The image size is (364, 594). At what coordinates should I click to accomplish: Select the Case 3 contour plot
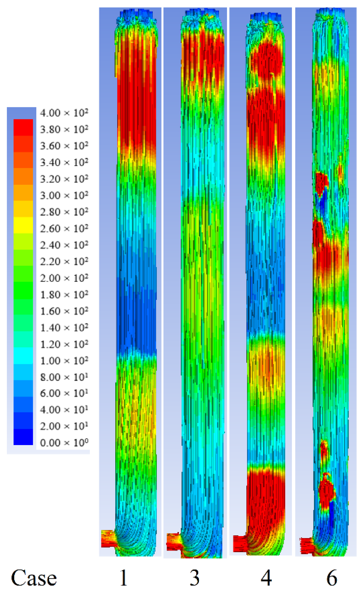pos(195,283)
